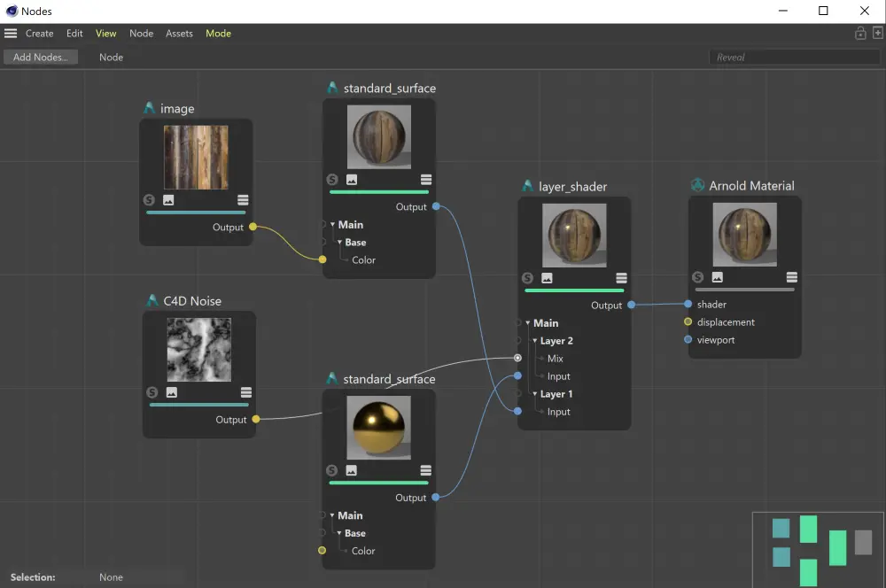
Task: Open the node editor's main hamburger menu
Action: pos(11,33)
